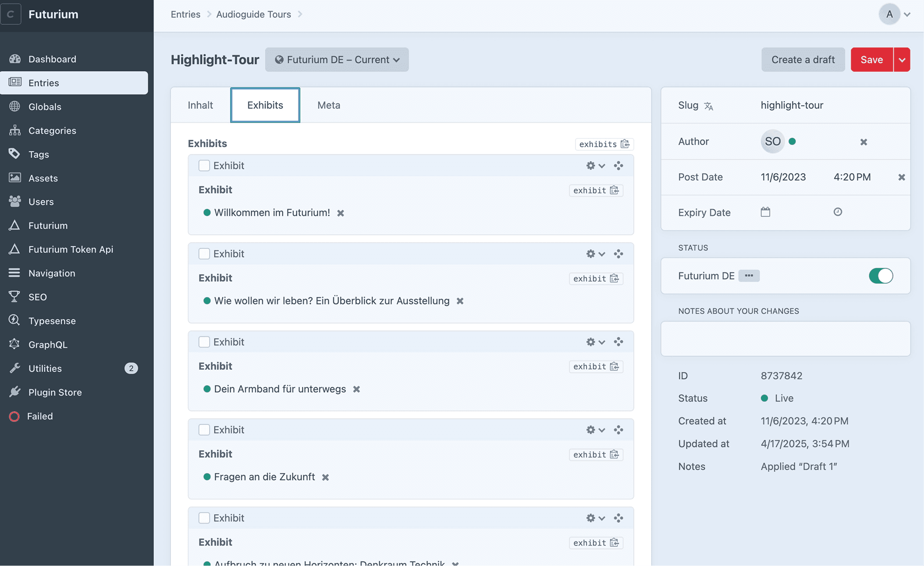Open the Expiry Date calendar picker

click(x=765, y=212)
